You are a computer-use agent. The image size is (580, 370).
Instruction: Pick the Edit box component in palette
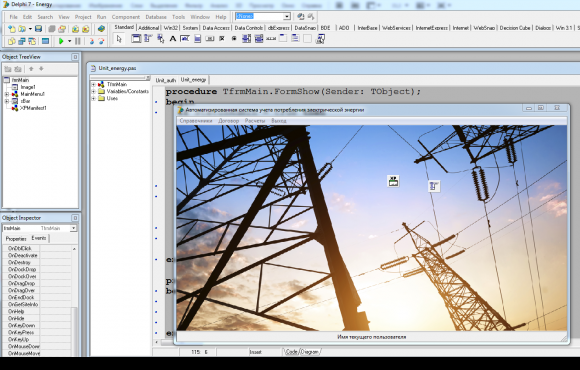[x=185, y=38]
